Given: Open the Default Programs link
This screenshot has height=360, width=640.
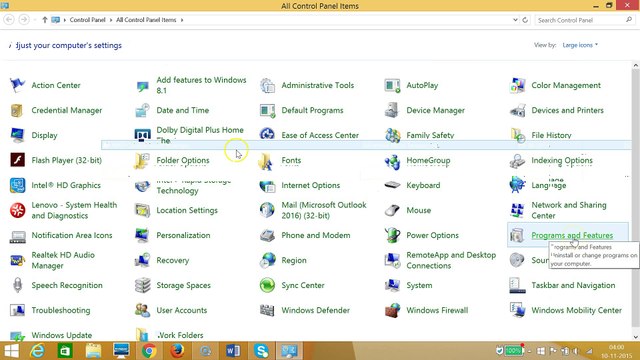Looking at the screenshot, I should 312,110.
